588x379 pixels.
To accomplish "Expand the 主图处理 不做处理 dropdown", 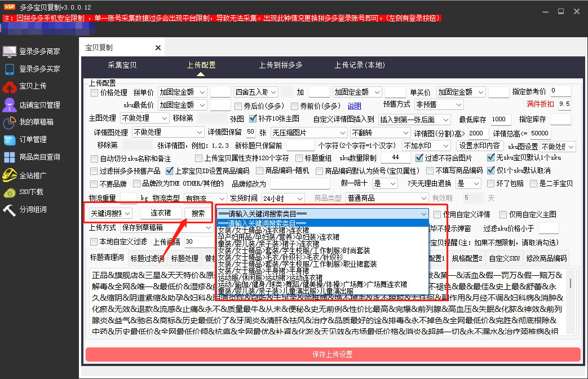I will (x=145, y=118).
